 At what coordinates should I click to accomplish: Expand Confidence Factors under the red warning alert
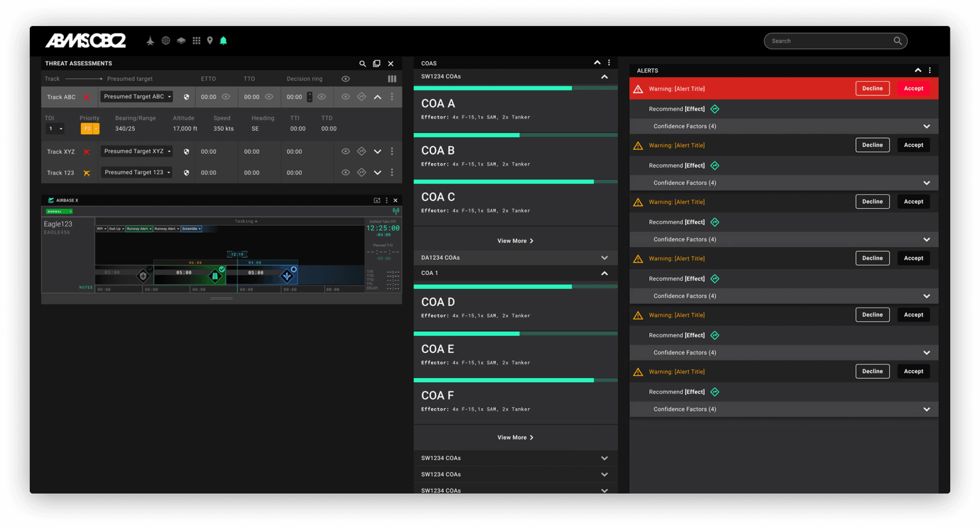coord(927,126)
